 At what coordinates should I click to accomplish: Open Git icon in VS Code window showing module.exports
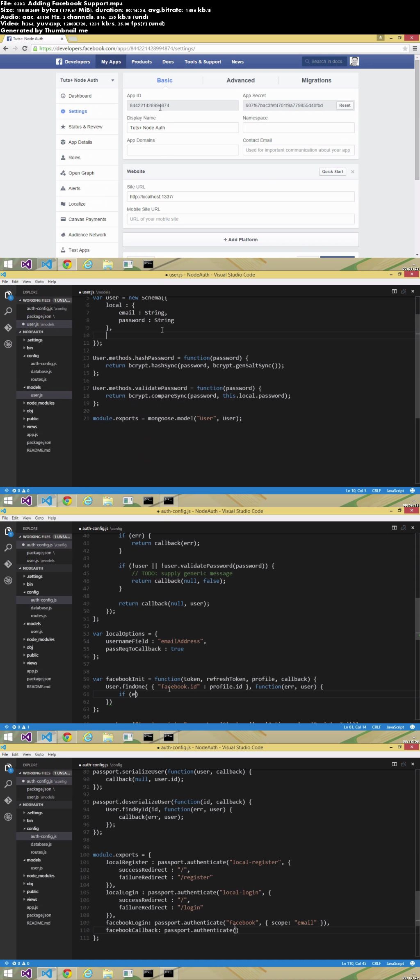(8, 800)
